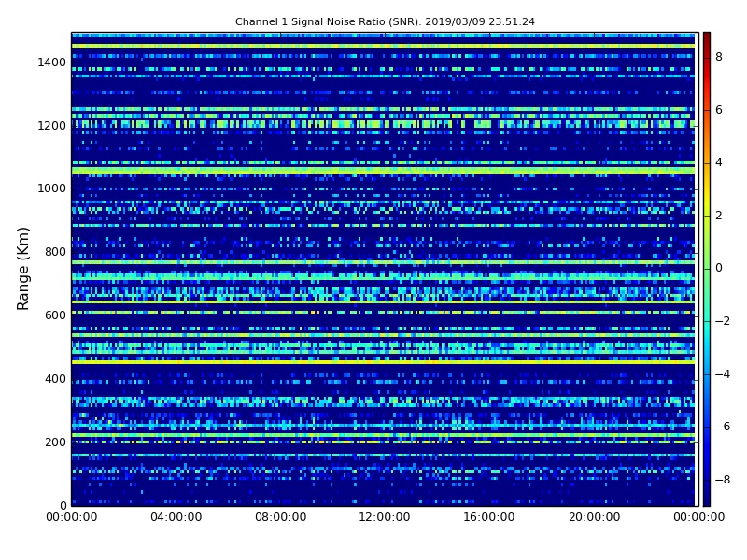
Task: Click the y-axis tick label 600
Action: coord(55,315)
